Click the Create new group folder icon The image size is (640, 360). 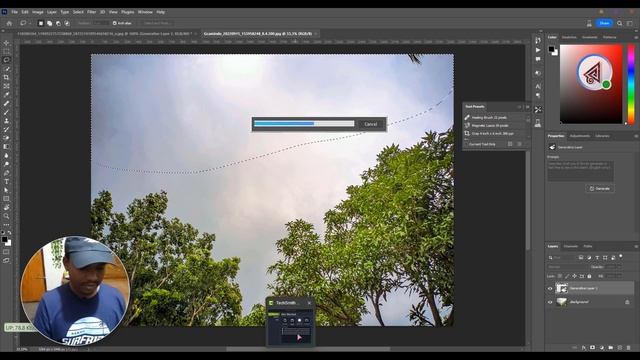pos(611,347)
